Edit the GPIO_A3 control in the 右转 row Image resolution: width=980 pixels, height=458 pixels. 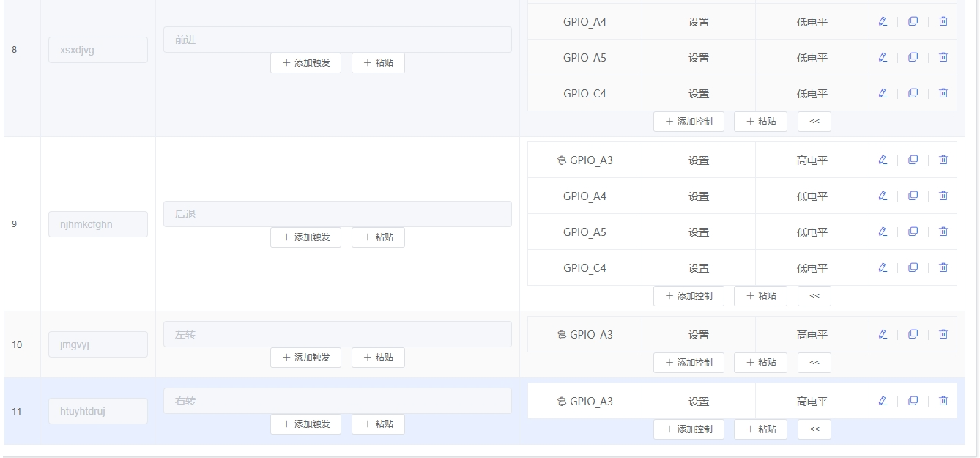(x=883, y=401)
